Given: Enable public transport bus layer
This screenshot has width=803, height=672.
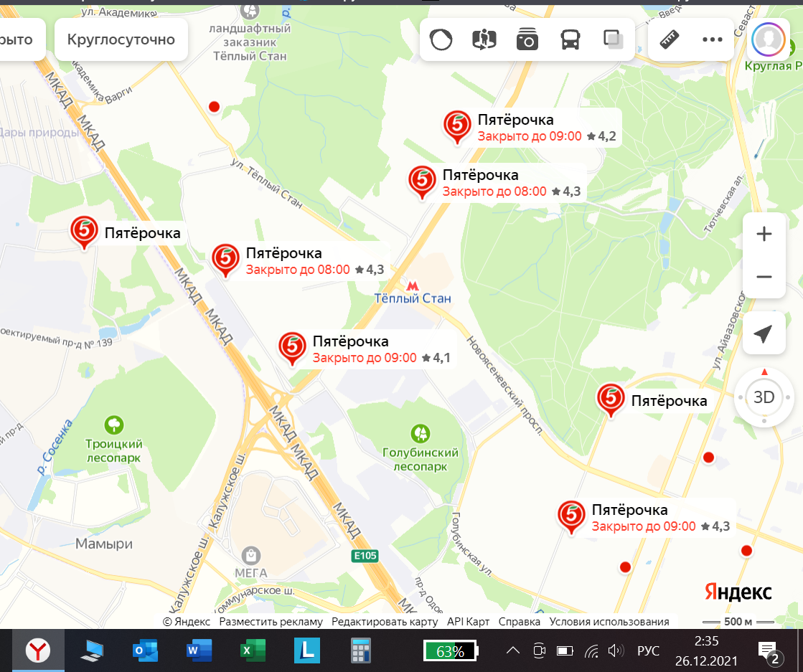Looking at the screenshot, I should (570, 39).
